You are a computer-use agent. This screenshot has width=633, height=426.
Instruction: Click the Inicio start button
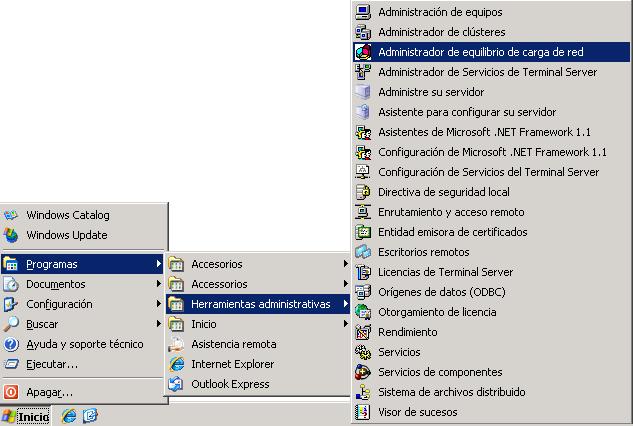(x=26, y=416)
